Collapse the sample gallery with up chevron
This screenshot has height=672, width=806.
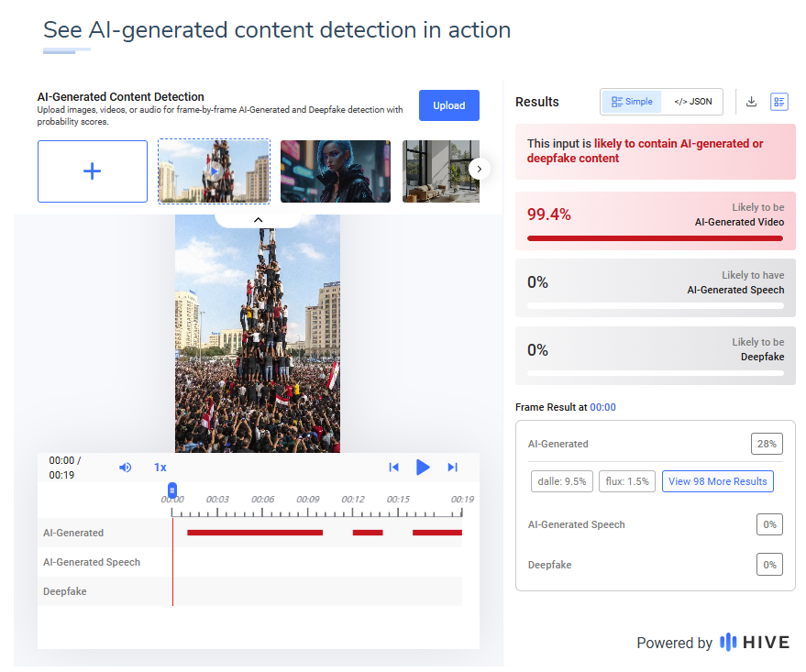point(258,220)
